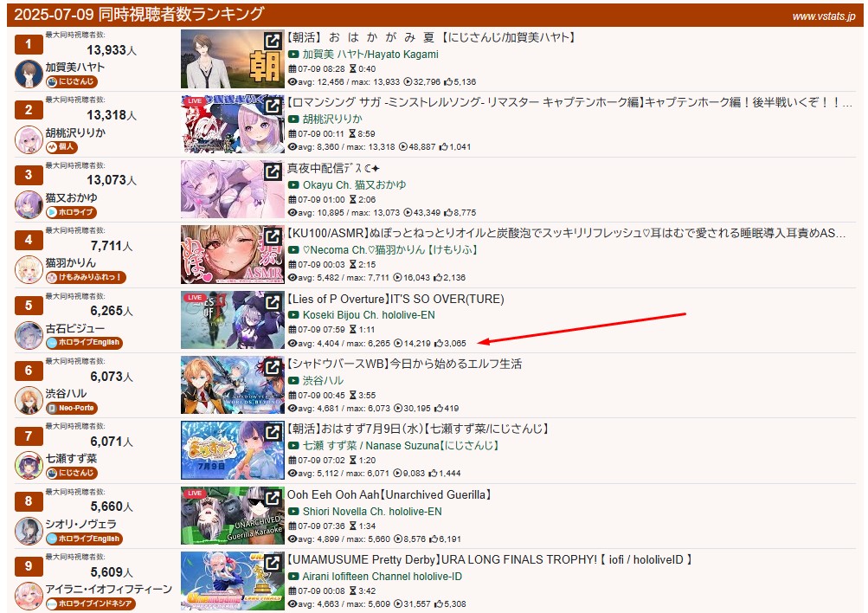Click 猫又おかゆ round avatar icon
Screen dimensions: 868x613
[29, 205]
